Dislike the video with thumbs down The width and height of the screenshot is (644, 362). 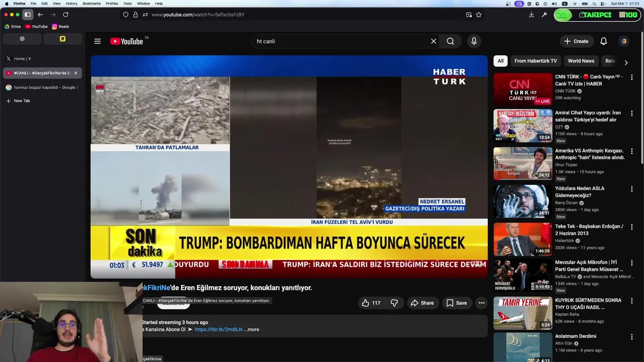(x=394, y=303)
